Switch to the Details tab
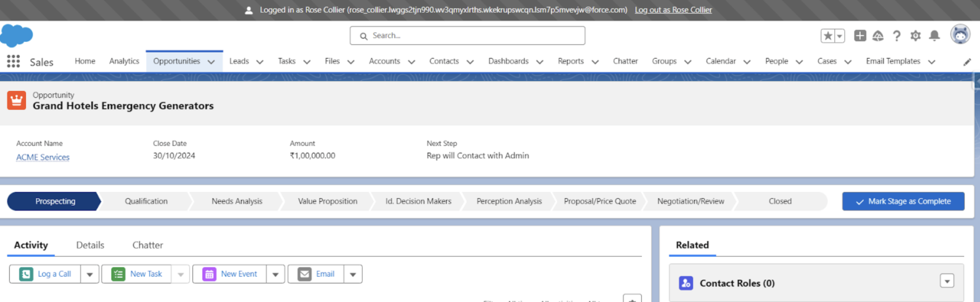 [90, 245]
